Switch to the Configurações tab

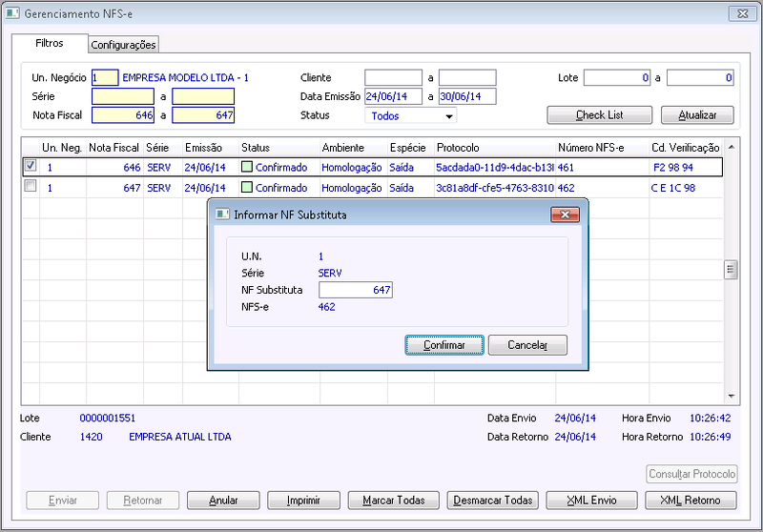(124, 45)
